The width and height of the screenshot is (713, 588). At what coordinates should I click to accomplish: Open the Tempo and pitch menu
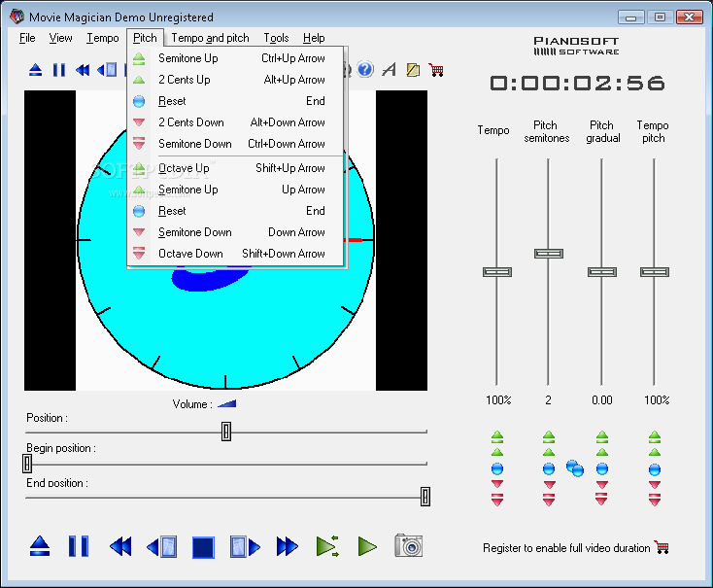pos(210,38)
